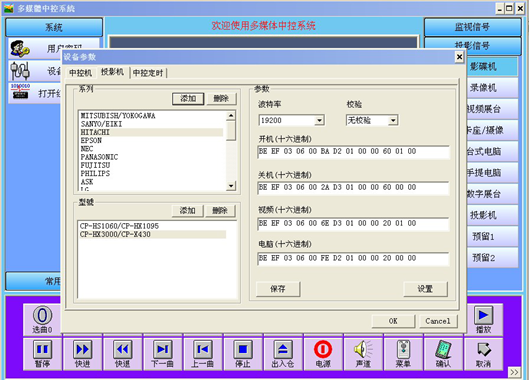The image size is (529, 380).
Task: Click the menu (菜单) remote icon
Action: [403, 349]
